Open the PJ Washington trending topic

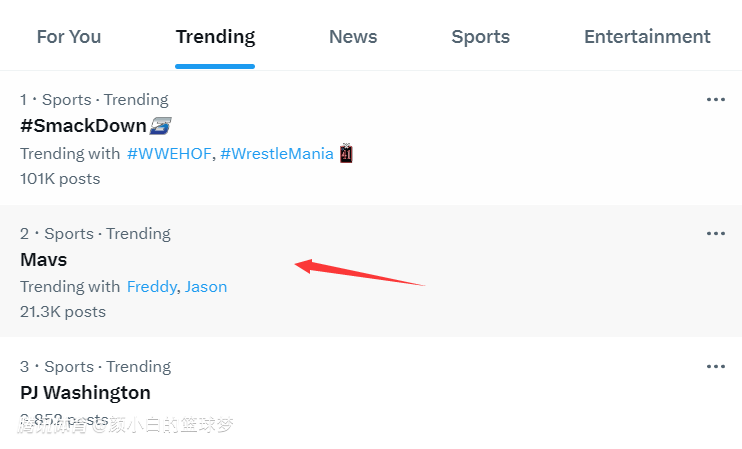click(x=85, y=393)
